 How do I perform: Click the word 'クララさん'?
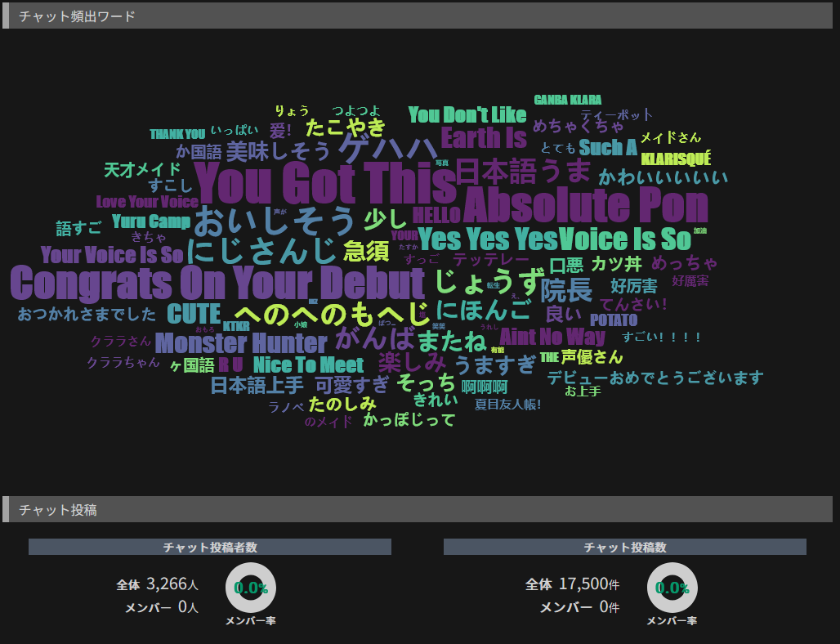(x=121, y=342)
